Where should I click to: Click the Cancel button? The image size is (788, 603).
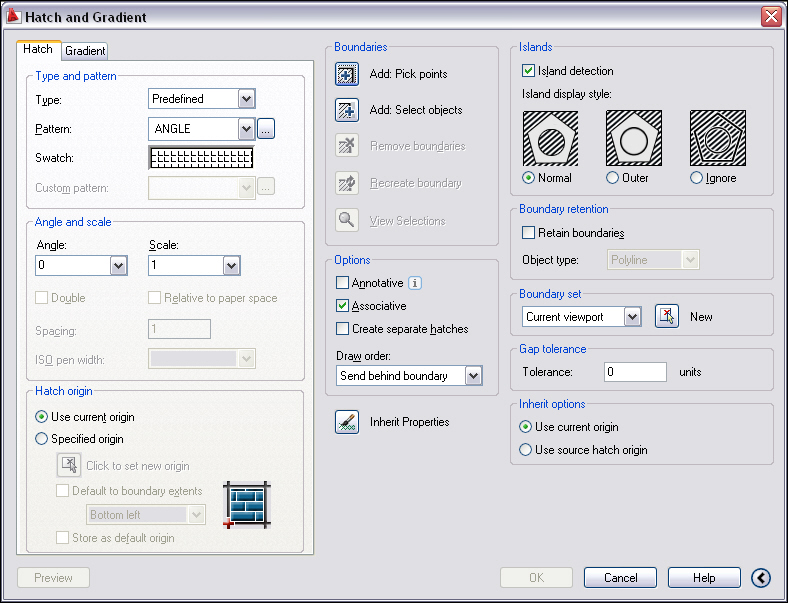click(x=620, y=578)
